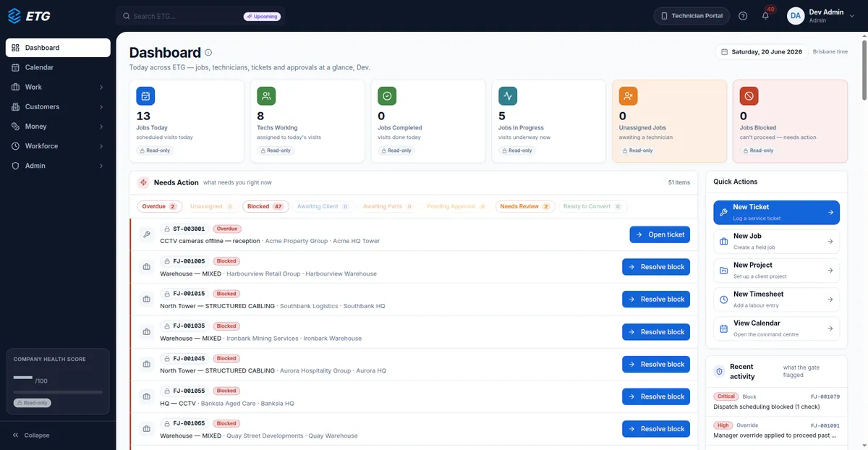The image size is (868, 450).
Task: Select the Blocked filter tab
Action: click(264, 207)
